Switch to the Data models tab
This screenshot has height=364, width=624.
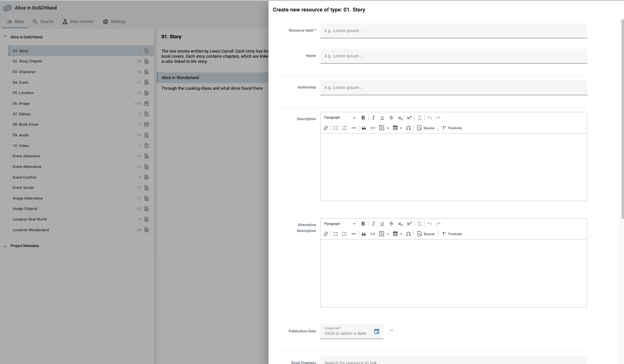click(78, 22)
